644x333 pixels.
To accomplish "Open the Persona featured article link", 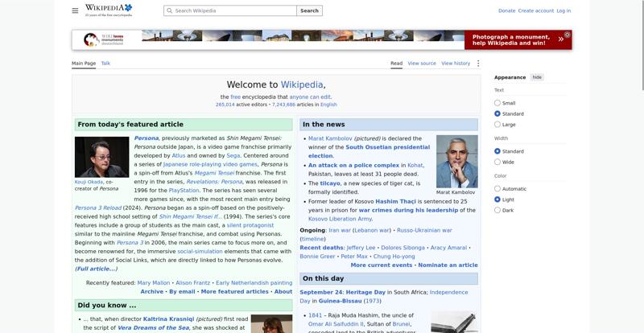I will click(147, 138).
